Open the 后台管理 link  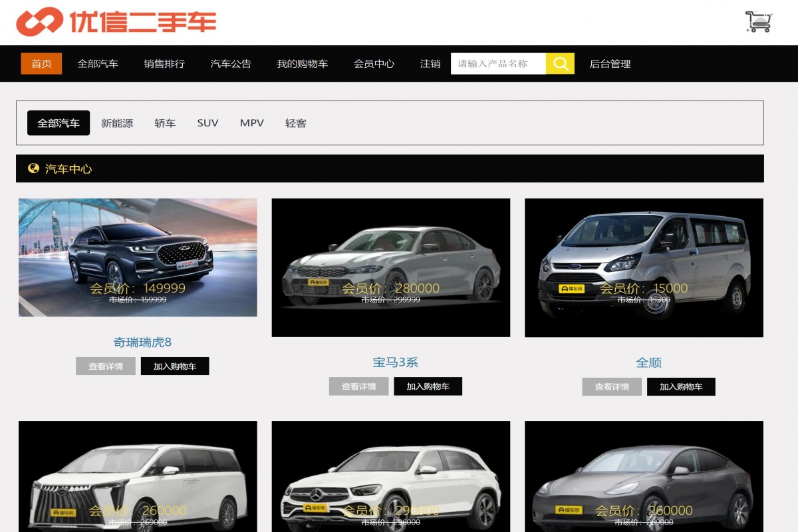pos(609,63)
